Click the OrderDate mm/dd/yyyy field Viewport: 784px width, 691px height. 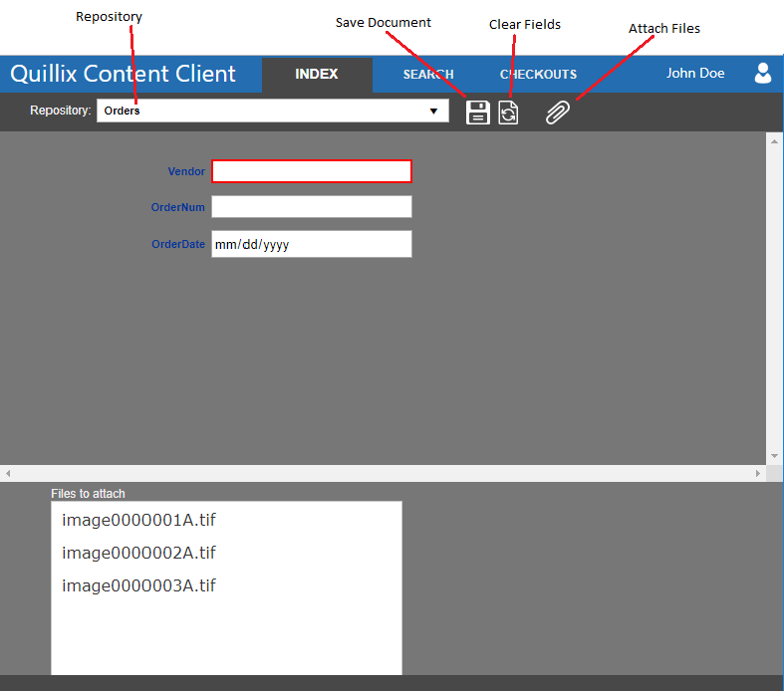(x=311, y=244)
